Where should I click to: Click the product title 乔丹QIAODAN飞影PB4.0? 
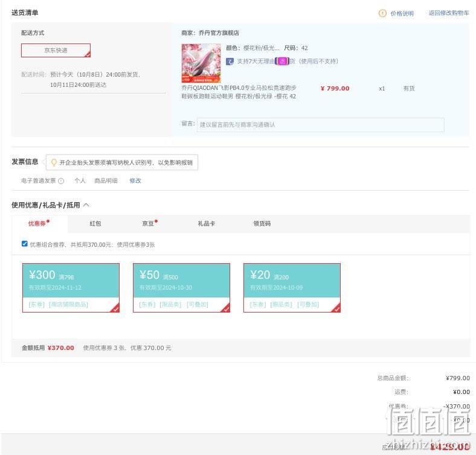(239, 92)
